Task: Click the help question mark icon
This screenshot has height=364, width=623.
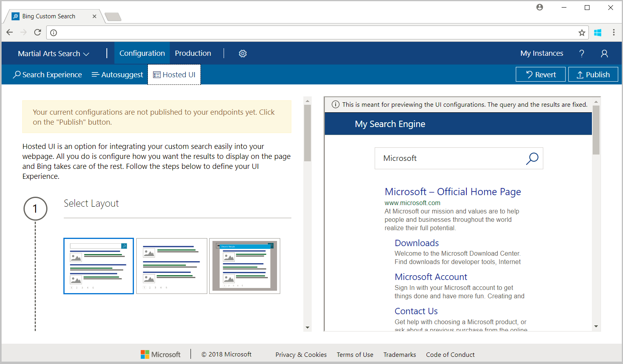Action: click(582, 53)
